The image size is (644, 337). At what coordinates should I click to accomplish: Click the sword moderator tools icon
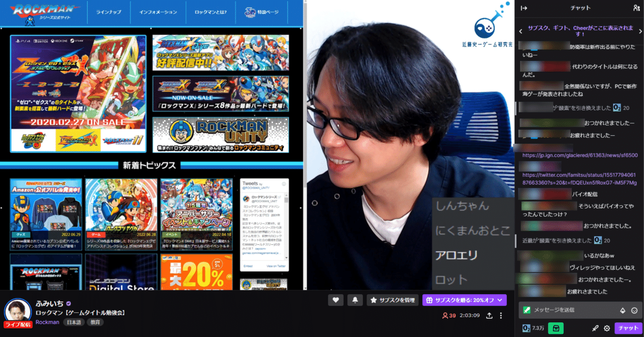pos(595,328)
